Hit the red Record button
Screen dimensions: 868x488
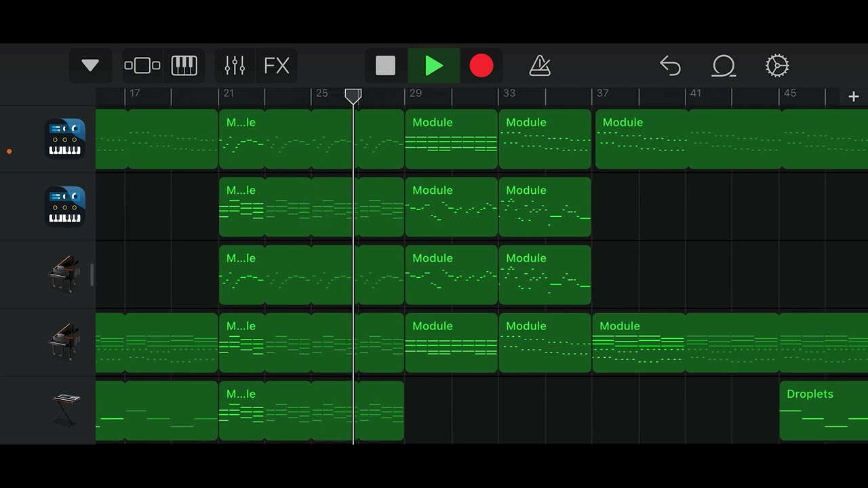pos(481,66)
